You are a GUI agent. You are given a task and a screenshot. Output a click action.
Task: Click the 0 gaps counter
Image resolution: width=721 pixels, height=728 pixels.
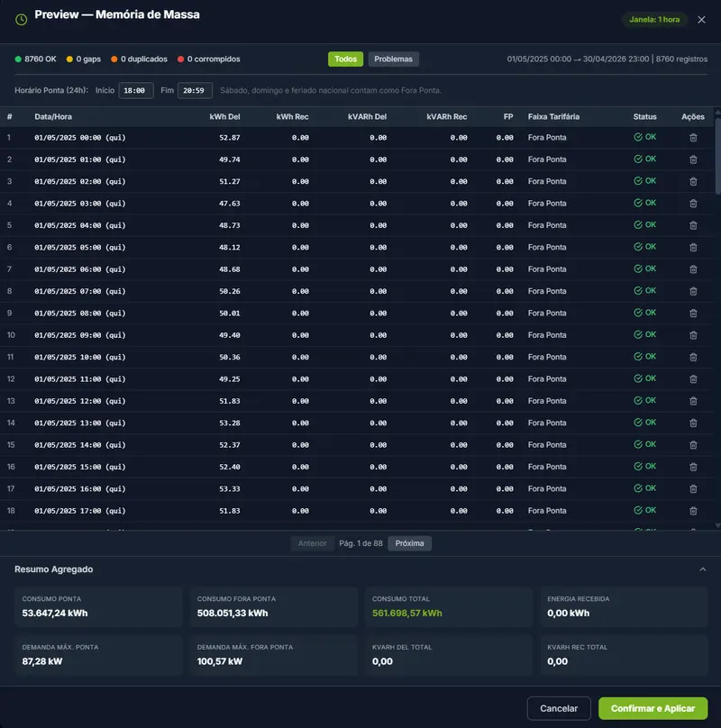pos(84,59)
